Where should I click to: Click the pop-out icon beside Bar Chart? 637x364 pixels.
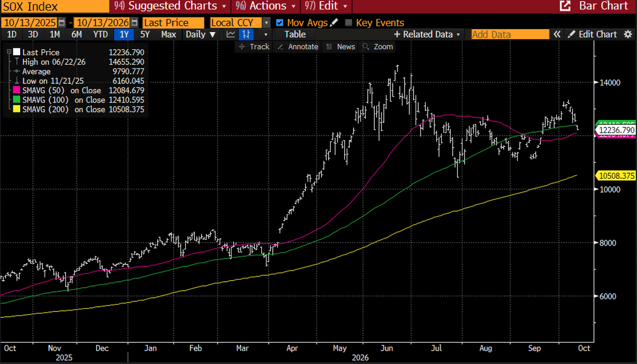point(565,6)
